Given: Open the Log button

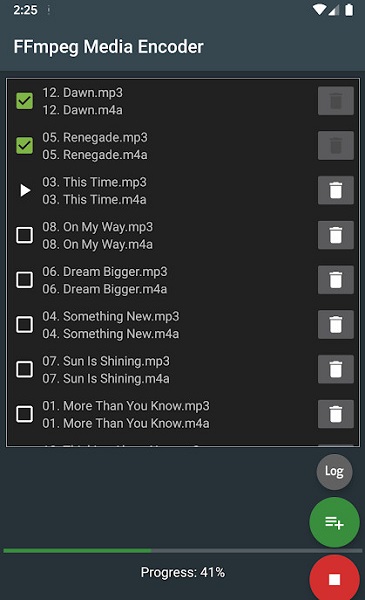Looking at the screenshot, I should (334, 471).
